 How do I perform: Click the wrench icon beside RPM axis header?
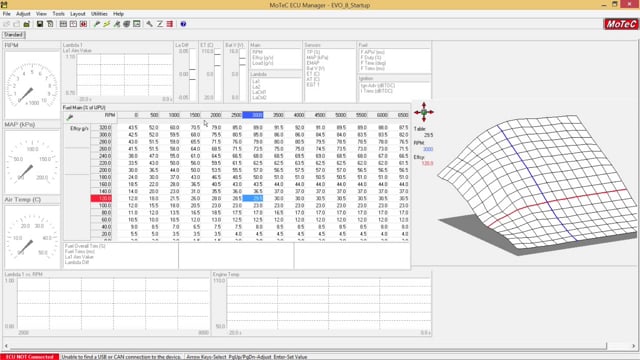click(x=70, y=118)
